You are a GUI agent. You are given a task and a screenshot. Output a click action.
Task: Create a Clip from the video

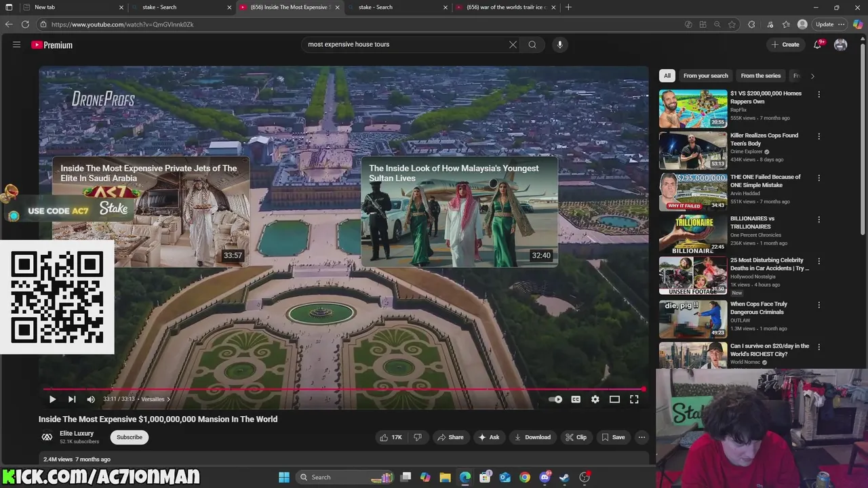[576, 437]
